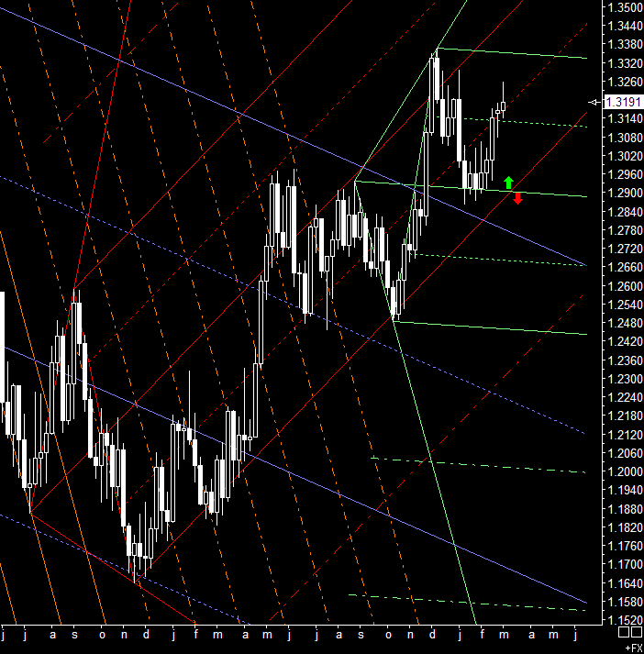This screenshot has width=644, height=654.
Task: Click the 1.2360 price scale label
Action: coord(625,360)
